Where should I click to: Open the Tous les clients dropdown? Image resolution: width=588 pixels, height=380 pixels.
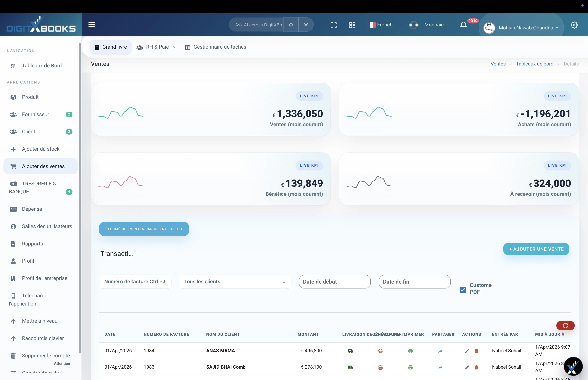click(x=234, y=282)
